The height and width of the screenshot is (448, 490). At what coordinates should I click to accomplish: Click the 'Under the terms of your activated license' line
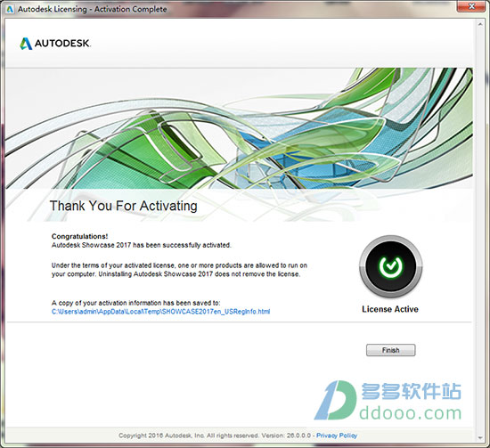click(179, 265)
